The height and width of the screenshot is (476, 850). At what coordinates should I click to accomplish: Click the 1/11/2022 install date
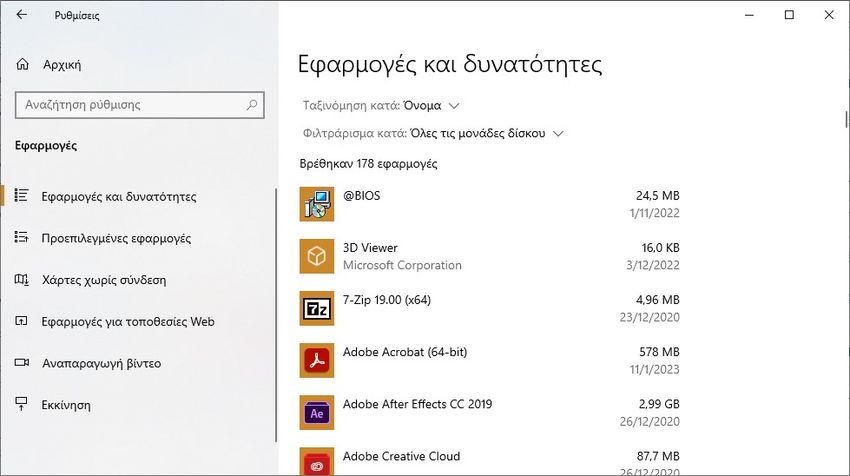click(x=654, y=213)
